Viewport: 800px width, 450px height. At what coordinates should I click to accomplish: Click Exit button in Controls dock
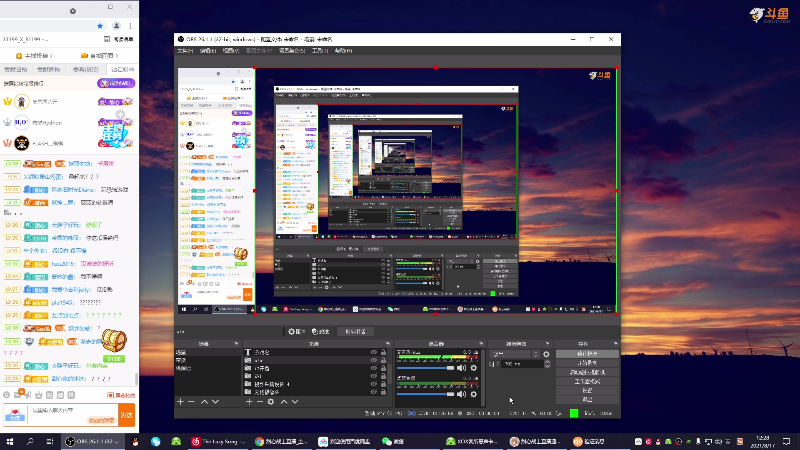point(587,399)
